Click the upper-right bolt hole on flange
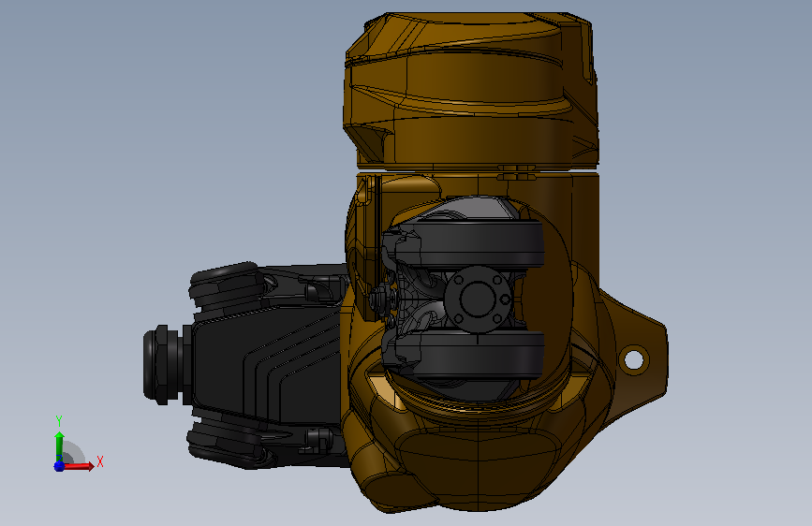The height and width of the screenshot is (526, 812). point(497,281)
